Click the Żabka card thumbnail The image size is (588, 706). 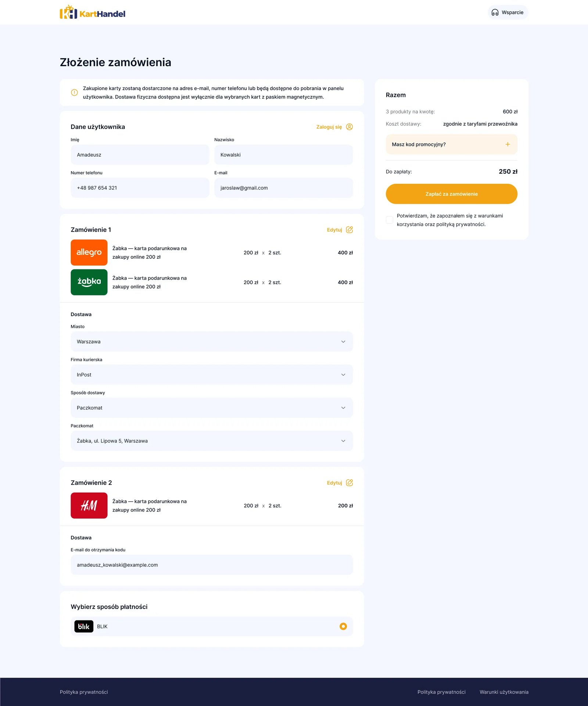[x=89, y=282]
